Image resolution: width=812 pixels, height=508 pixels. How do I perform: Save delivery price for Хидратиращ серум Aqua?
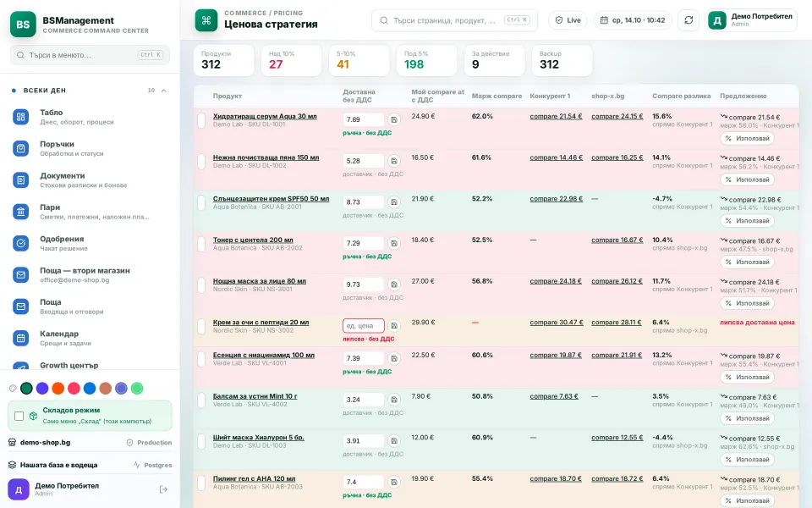coord(394,119)
